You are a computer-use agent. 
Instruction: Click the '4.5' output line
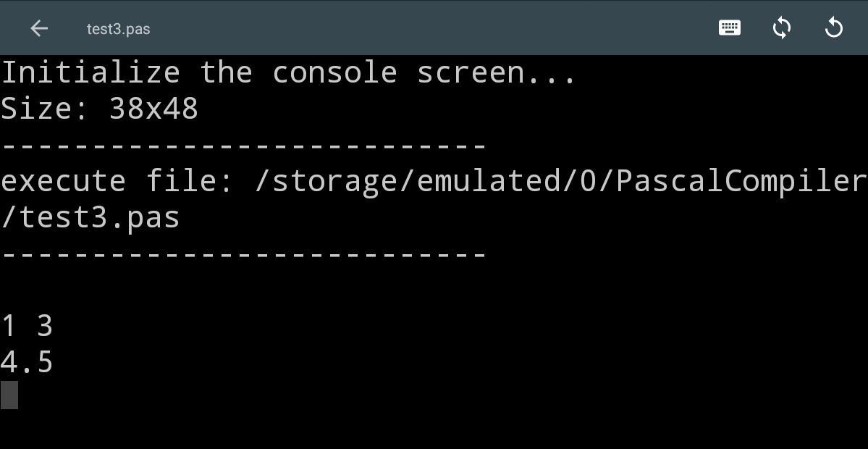27,362
